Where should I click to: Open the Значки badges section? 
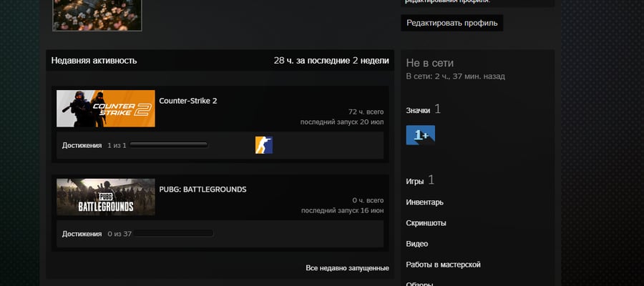418,110
